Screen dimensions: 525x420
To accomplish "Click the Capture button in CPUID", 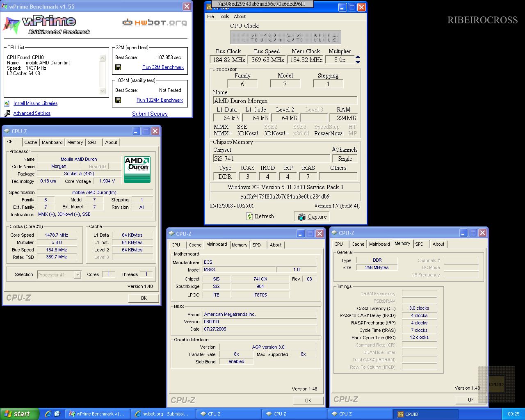I will coord(313,217).
